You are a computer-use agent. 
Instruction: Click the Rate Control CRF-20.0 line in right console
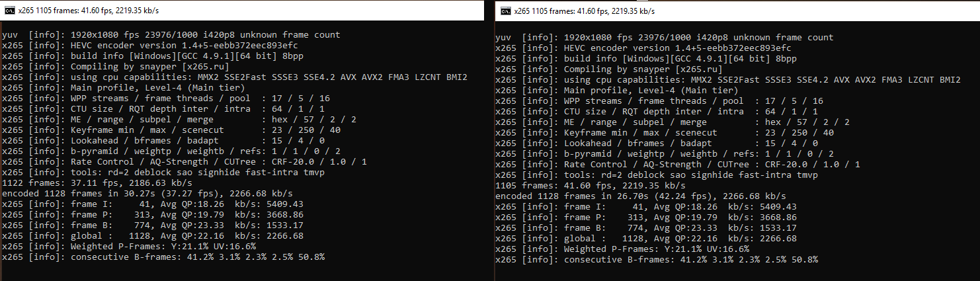pyautogui.click(x=678, y=165)
